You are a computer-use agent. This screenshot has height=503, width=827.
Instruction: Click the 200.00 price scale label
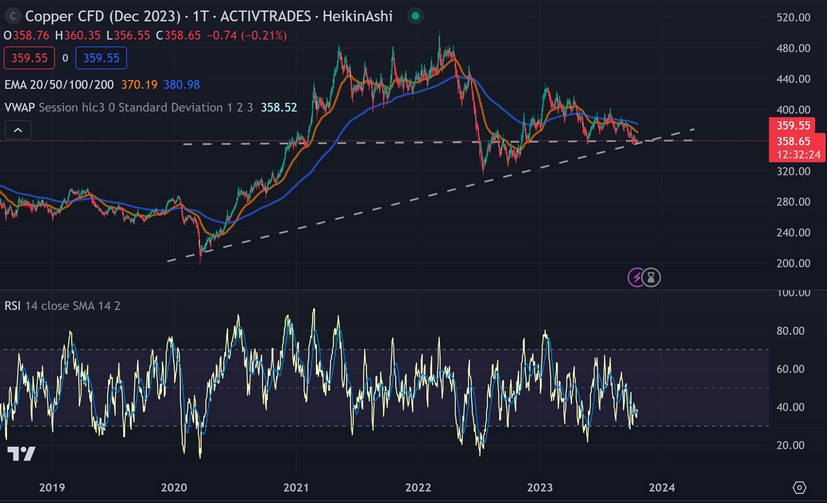coord(793,263)
